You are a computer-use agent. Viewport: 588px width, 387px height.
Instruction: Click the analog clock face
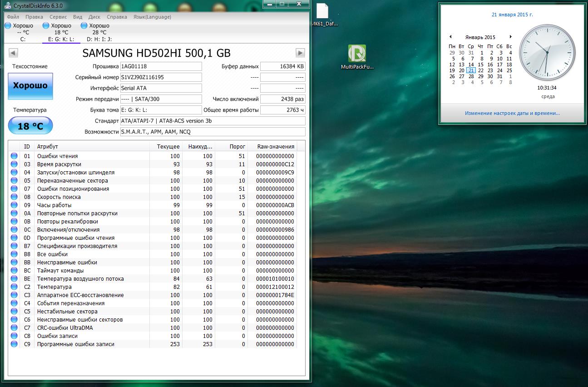pyautogui.click(x=547, y=53)
